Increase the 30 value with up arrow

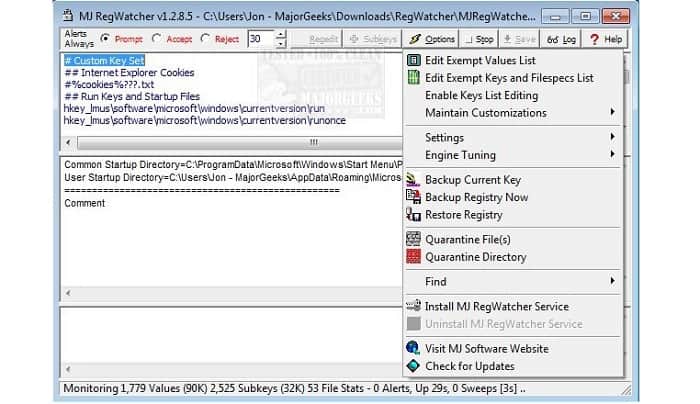pos(281,34)
